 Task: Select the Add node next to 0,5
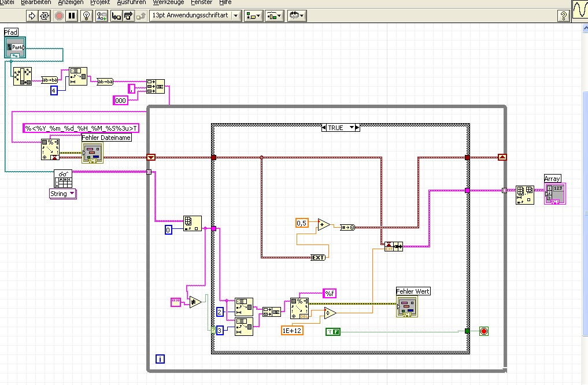pos(324,224)
